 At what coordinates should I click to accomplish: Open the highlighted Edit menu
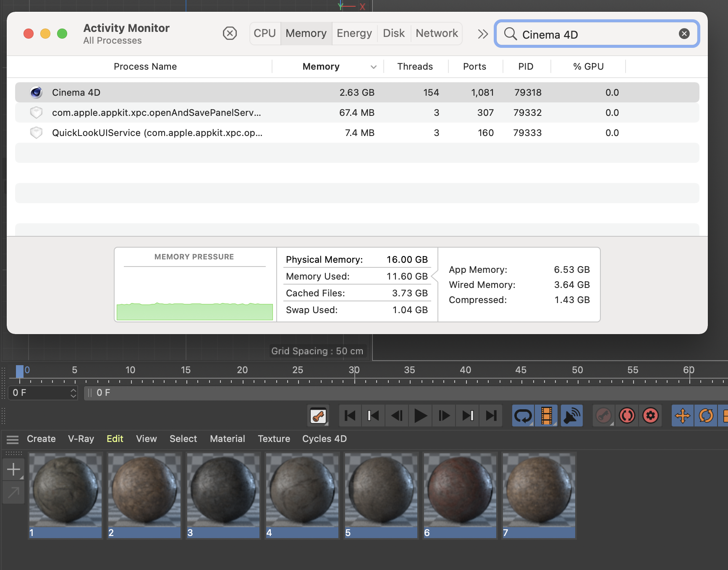coord(115,439)
